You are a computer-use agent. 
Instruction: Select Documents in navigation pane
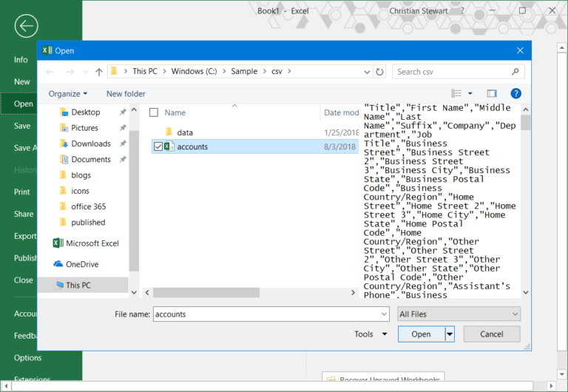pyautogui.click(x=91, y=160)
